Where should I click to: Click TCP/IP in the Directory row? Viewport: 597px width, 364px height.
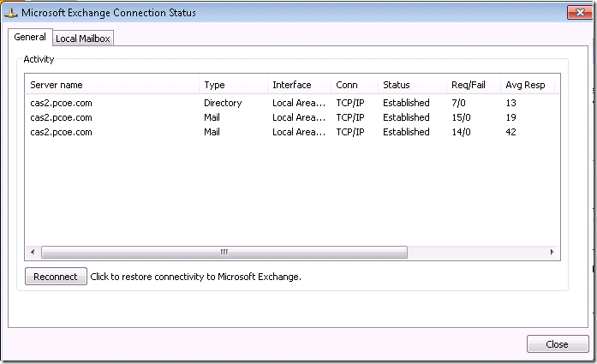[x=350, y=103]
